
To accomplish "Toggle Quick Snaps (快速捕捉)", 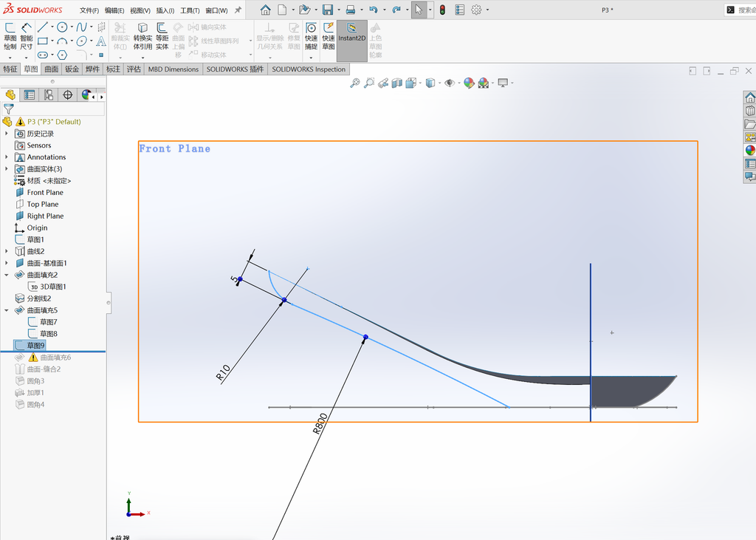I will click(x=311, y=37).
